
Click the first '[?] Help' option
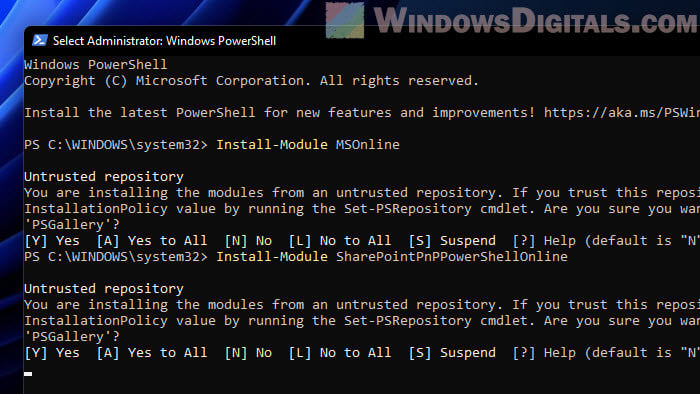click(543, 241)
